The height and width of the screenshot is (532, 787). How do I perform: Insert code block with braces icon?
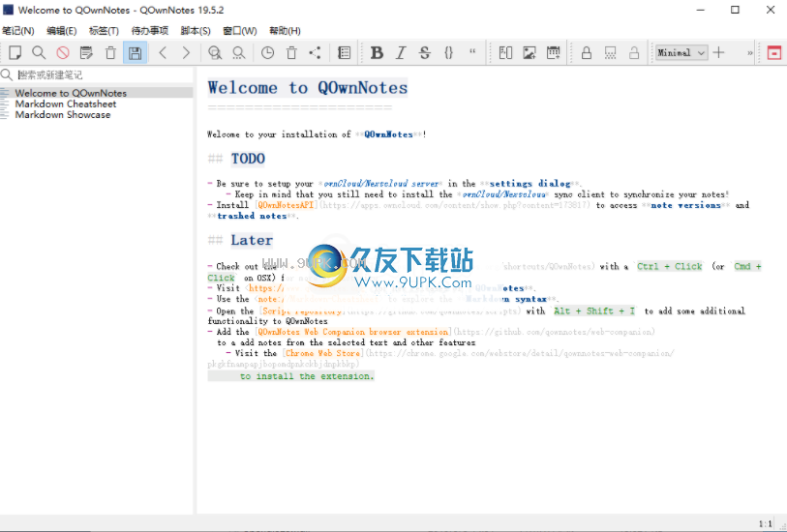point(449,52)
